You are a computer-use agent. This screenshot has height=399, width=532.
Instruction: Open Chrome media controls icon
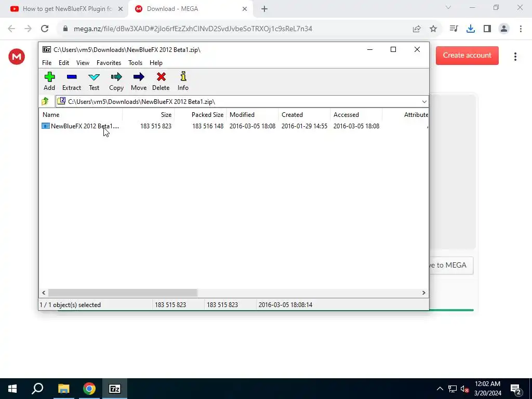tap(454, 29)
